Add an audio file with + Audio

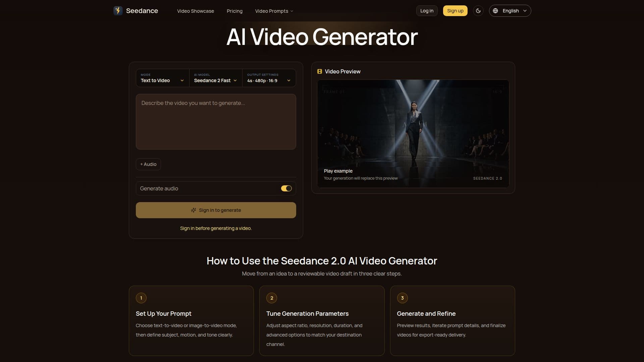tap(148, 164)
